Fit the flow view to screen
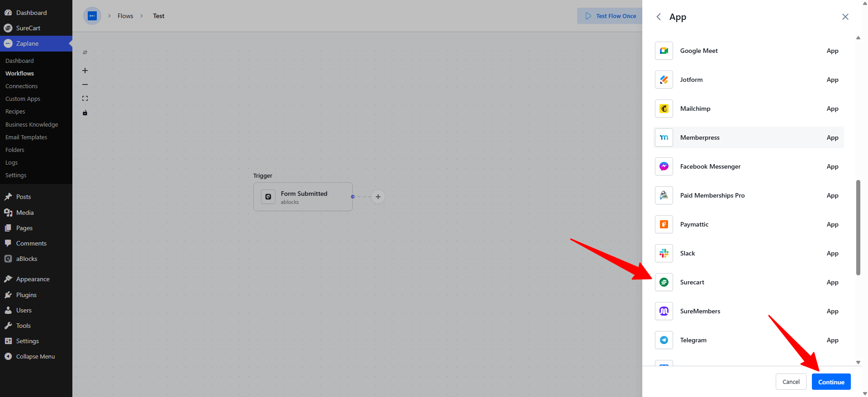Screen dimensions: 868x397 click(x=85, y=99)
